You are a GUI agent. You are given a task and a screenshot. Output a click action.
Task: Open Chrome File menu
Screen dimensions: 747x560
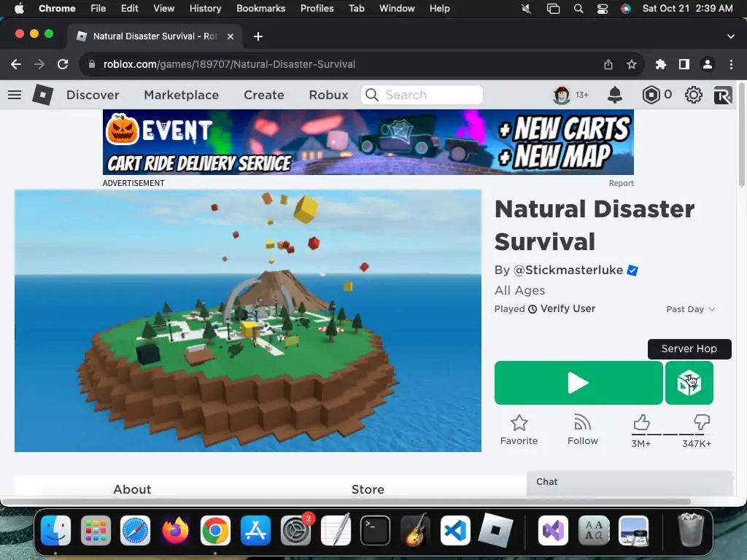click(x=98, y=9)
